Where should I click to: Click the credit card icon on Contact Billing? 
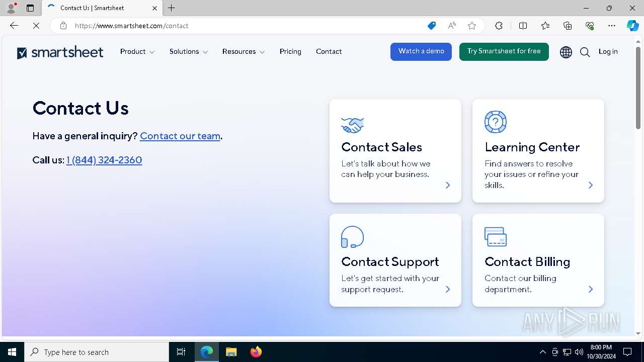coord(496,237)
